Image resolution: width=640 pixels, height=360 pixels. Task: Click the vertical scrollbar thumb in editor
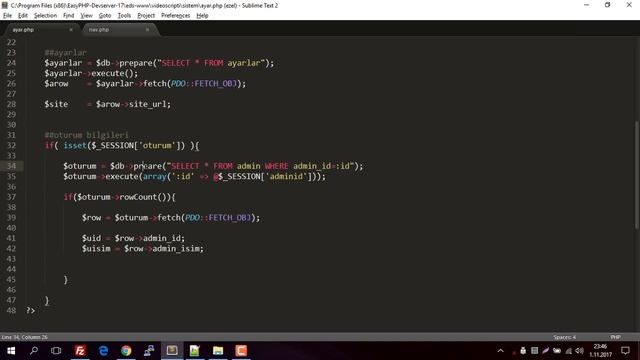pos(636,175)
